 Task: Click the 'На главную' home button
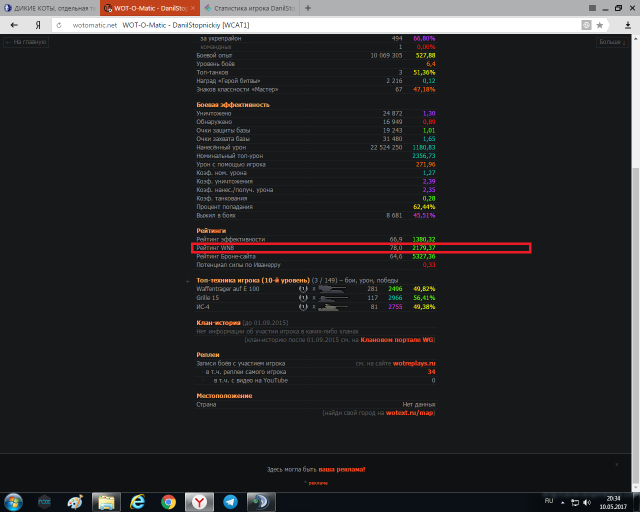(x=25, y=42)
